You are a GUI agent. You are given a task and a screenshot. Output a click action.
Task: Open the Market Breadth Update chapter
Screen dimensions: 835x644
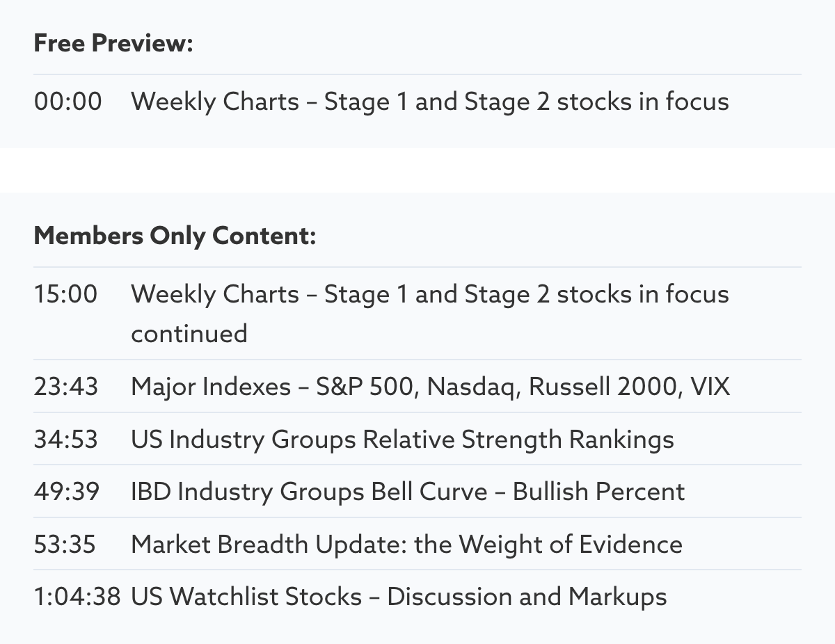pyautogui.click(x=406, y=544)
